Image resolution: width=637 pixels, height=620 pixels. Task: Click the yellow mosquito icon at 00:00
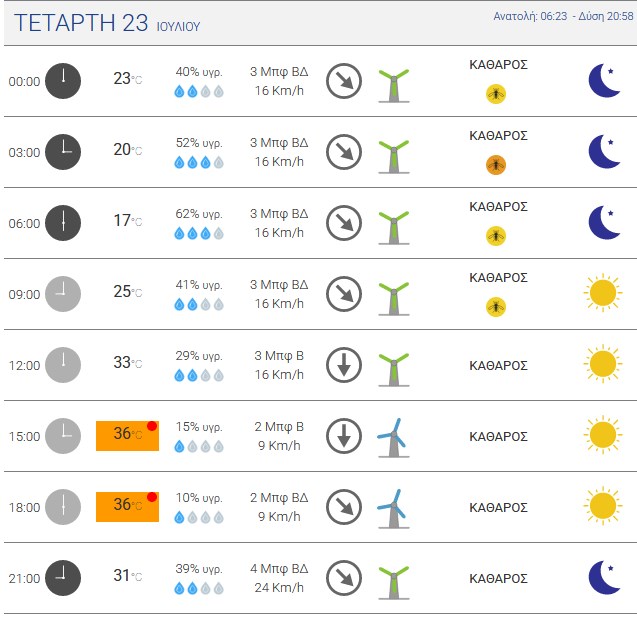coord(496,94)
